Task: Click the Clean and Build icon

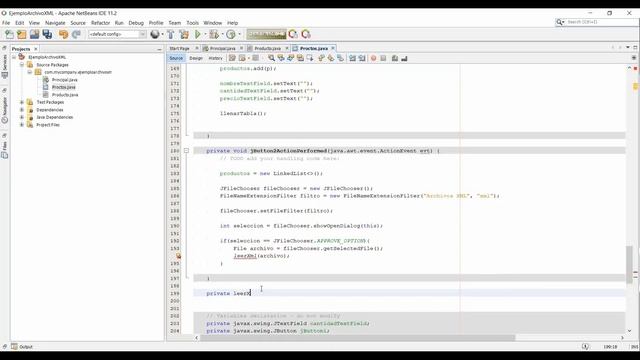Action: [184, 34]
